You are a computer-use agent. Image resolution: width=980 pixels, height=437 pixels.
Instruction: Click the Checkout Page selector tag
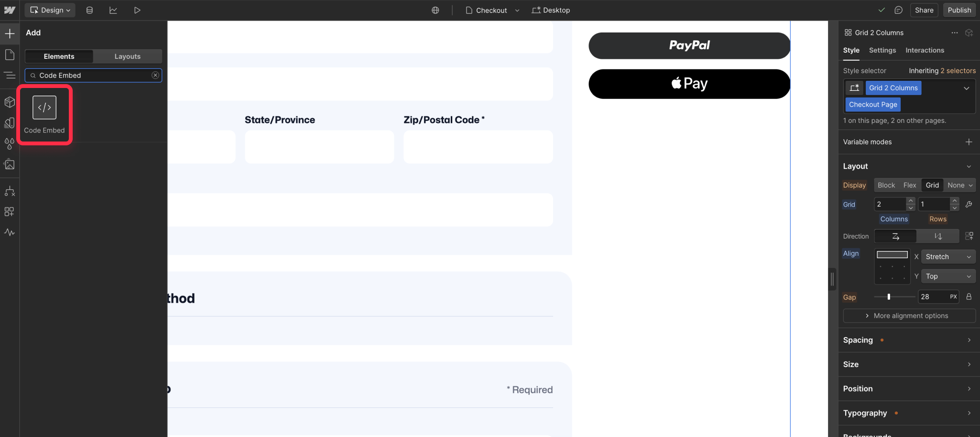pos(873,104)
